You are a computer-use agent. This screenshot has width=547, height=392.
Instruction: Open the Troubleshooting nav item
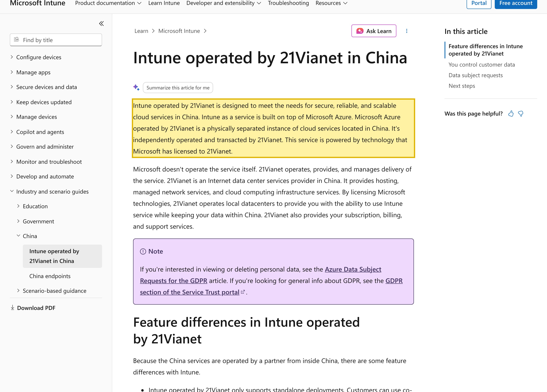coord(288,3)
